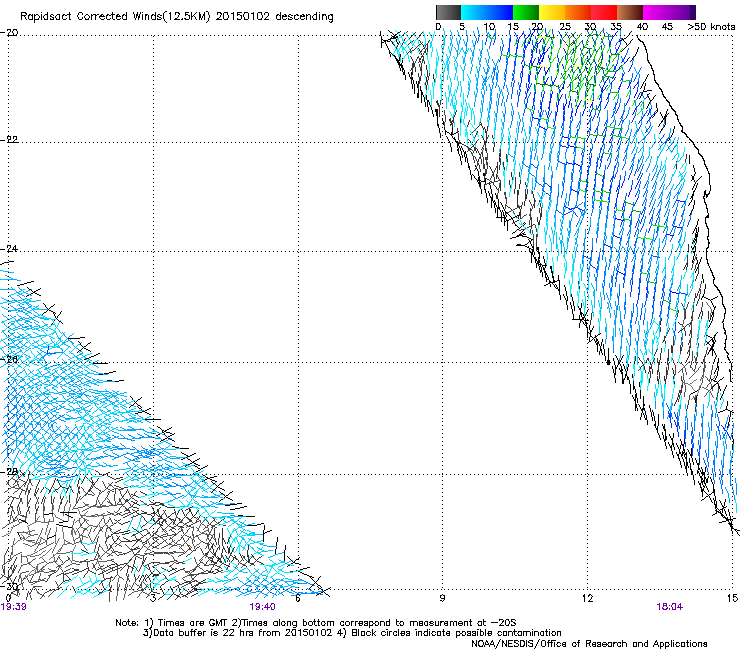740x650 pixels.
Task: Click the '19:40' purple swath time
Action: (262, 607)
